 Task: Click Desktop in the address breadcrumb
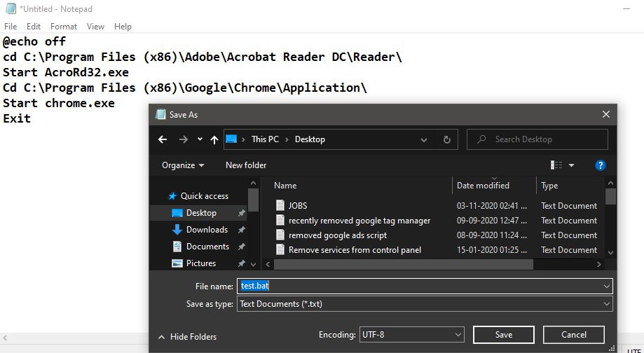tap(310, 139)
